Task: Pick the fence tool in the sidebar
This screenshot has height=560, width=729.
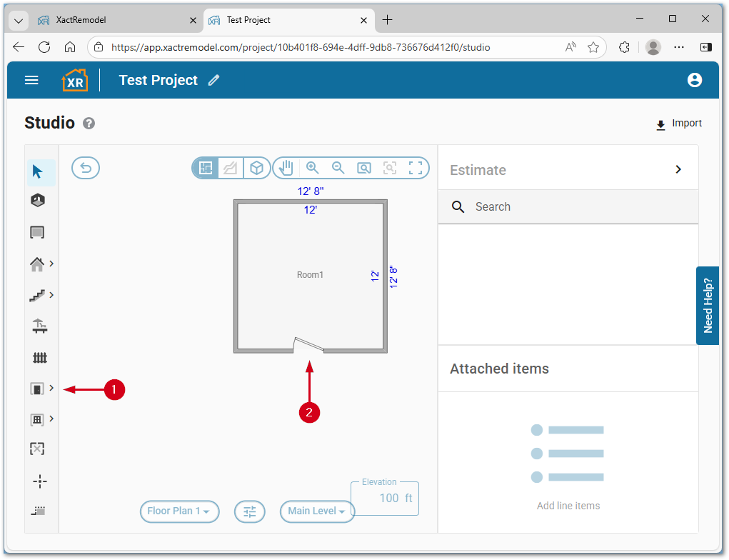Action: (x=40, y=357)
